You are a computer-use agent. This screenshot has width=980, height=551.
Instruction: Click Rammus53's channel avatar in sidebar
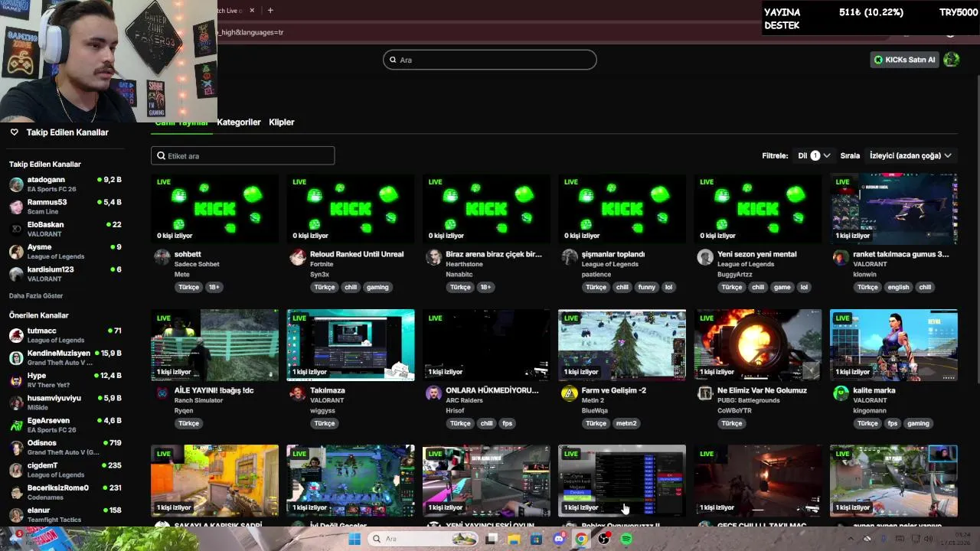16,207
